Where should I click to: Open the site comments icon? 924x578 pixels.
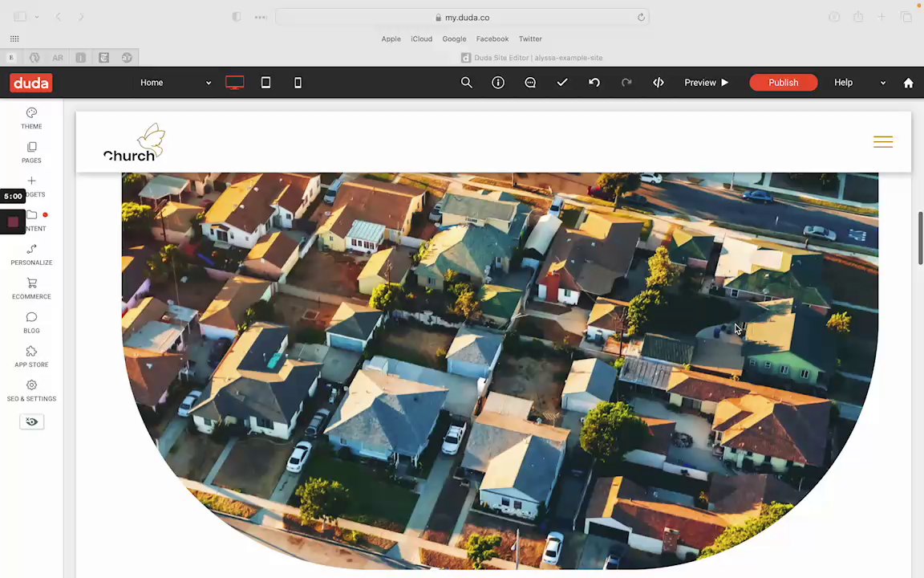[529, 83]
